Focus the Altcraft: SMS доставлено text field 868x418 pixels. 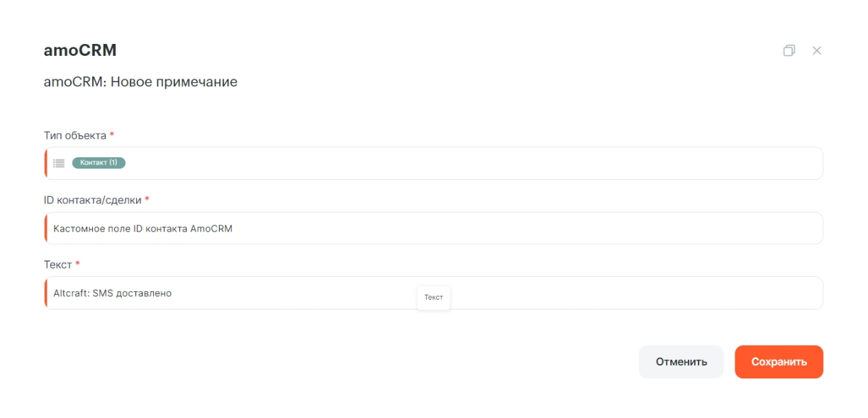coord(433,293)
